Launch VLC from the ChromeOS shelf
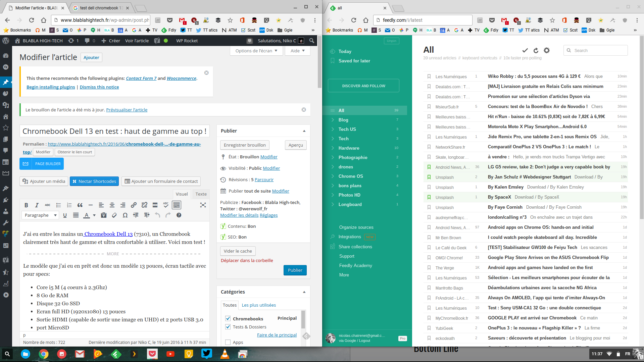 point(225,354)
